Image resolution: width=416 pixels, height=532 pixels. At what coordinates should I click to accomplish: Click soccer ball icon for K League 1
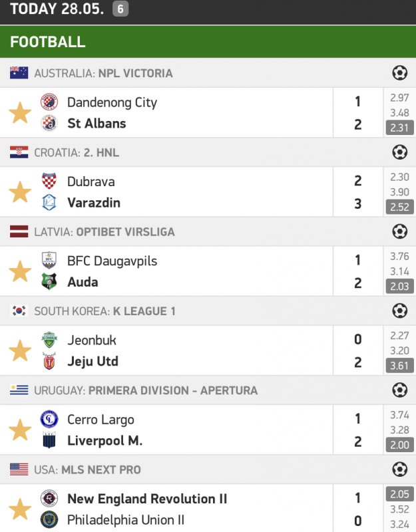click(x=399, y=311)
